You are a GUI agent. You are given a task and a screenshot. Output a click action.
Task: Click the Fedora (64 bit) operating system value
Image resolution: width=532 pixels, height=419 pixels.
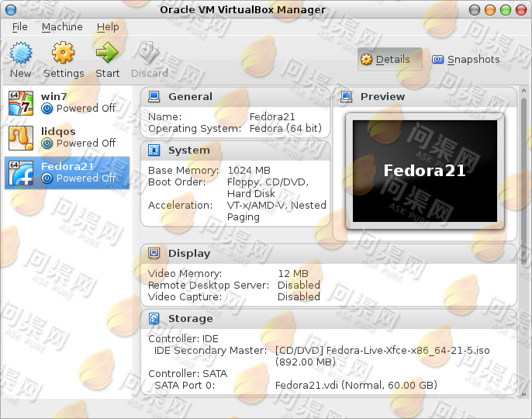285,129
